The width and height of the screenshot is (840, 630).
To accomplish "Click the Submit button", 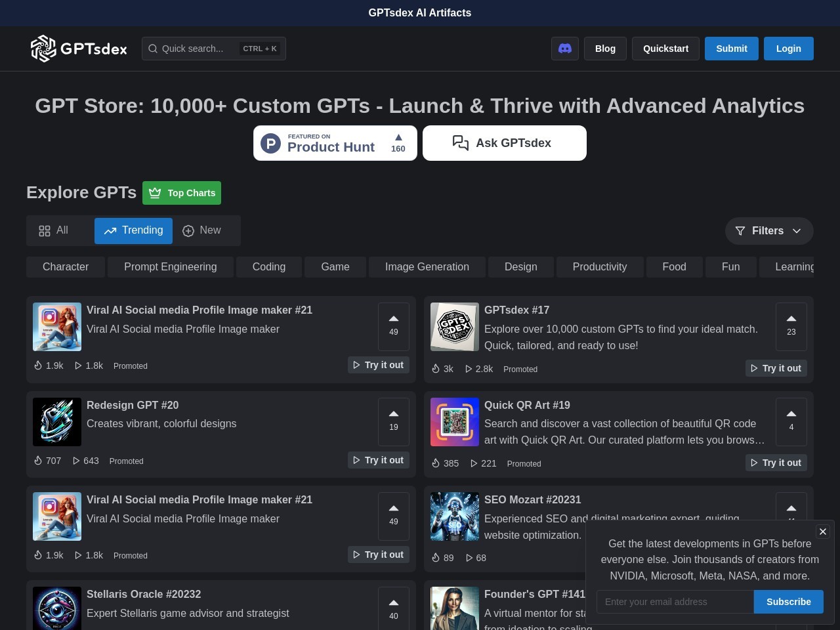I will tap(732, 49).
